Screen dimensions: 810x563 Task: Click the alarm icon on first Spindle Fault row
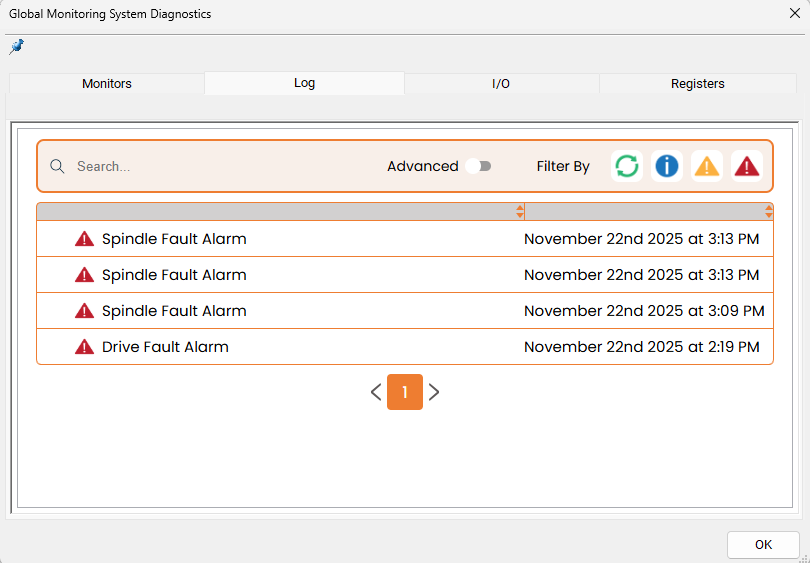click(x=85, y=239)
